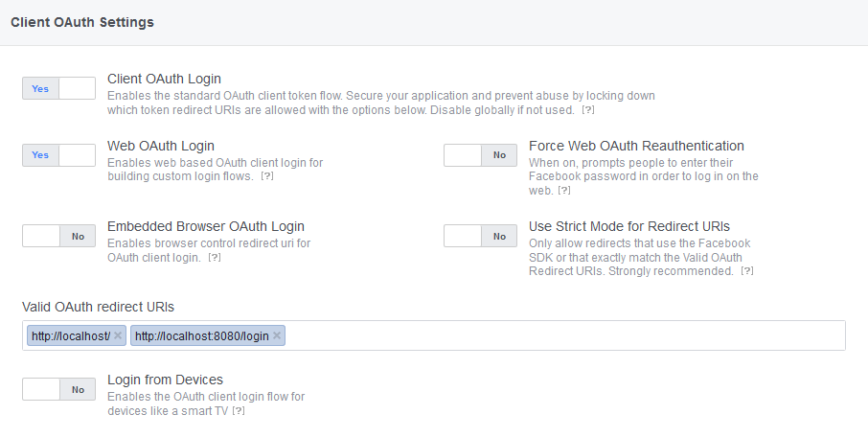
Task: Remove the http://localhost/ redirect URI
Action: click(118, 335)
